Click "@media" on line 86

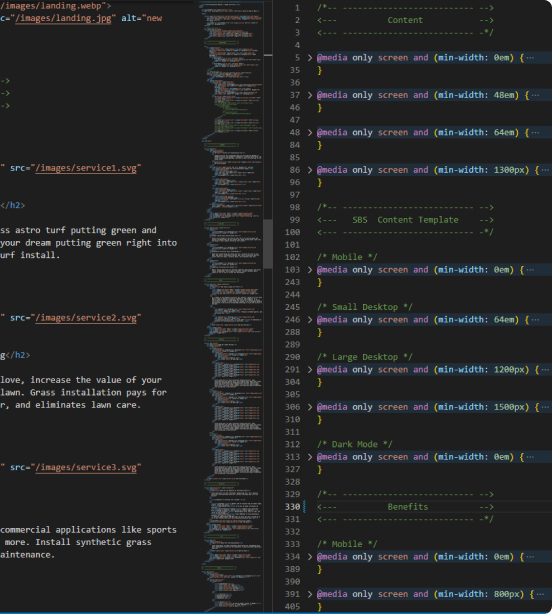point(332,170)
